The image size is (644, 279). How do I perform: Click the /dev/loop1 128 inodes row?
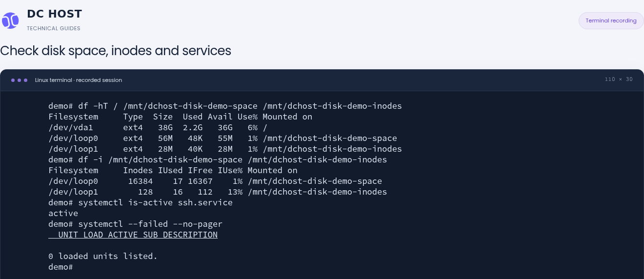218,192
